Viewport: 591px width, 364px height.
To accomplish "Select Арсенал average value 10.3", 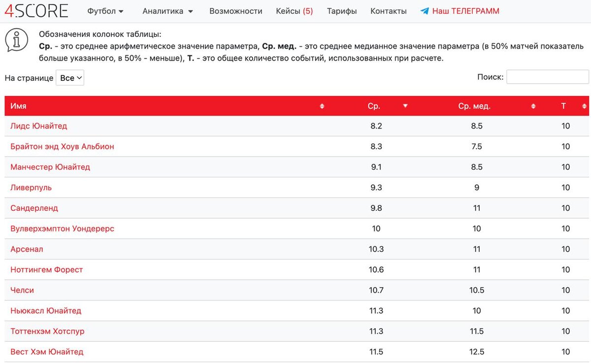I will (x=376, y=249).
